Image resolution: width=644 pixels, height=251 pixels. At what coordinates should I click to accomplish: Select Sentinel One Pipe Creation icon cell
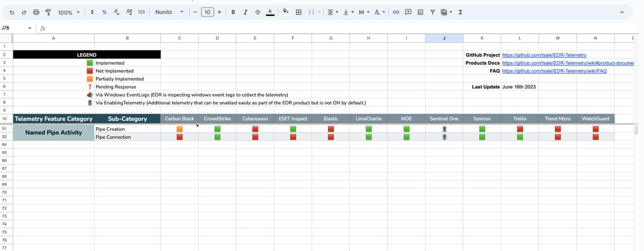[444, 129]
